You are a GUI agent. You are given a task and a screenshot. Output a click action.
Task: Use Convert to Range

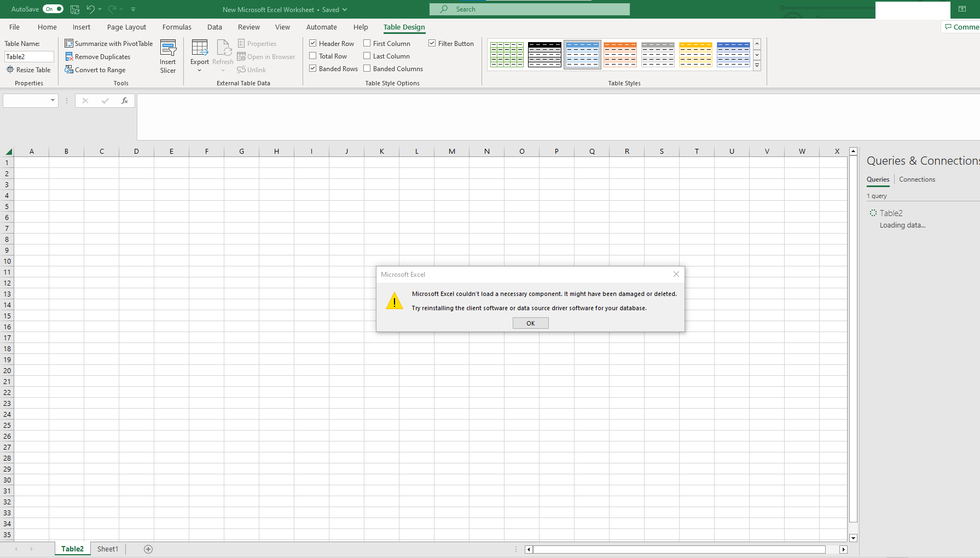pyautogui.click(x=96, y=69)
